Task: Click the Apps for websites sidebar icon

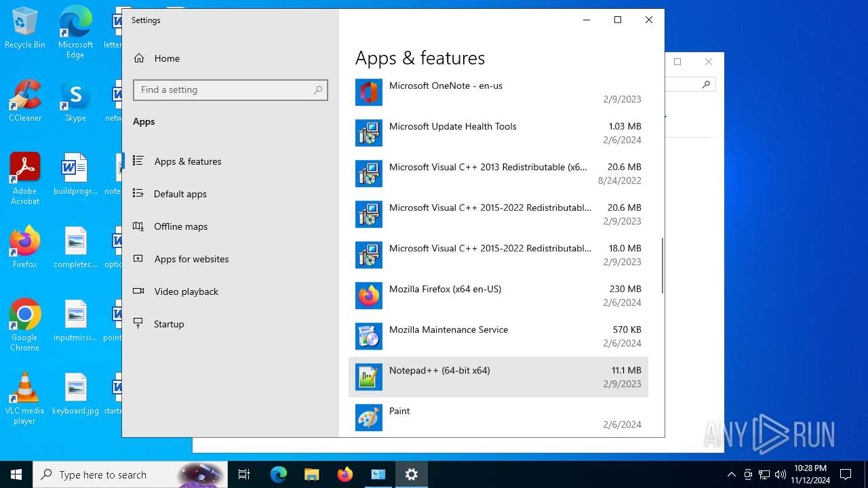Action: (138, 258)
